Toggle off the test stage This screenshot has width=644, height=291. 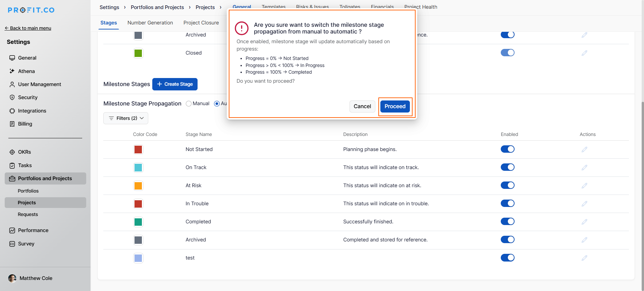click(507, 258)
